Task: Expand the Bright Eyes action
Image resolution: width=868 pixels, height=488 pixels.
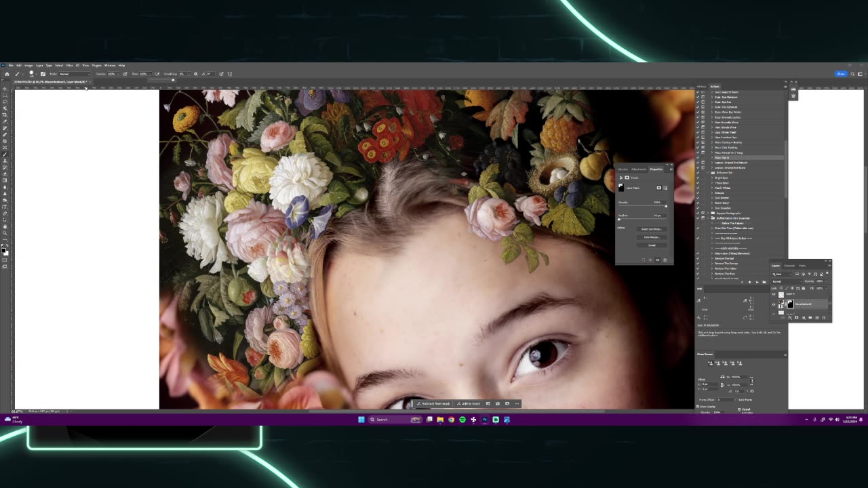Action: click(x=712, y=178)
